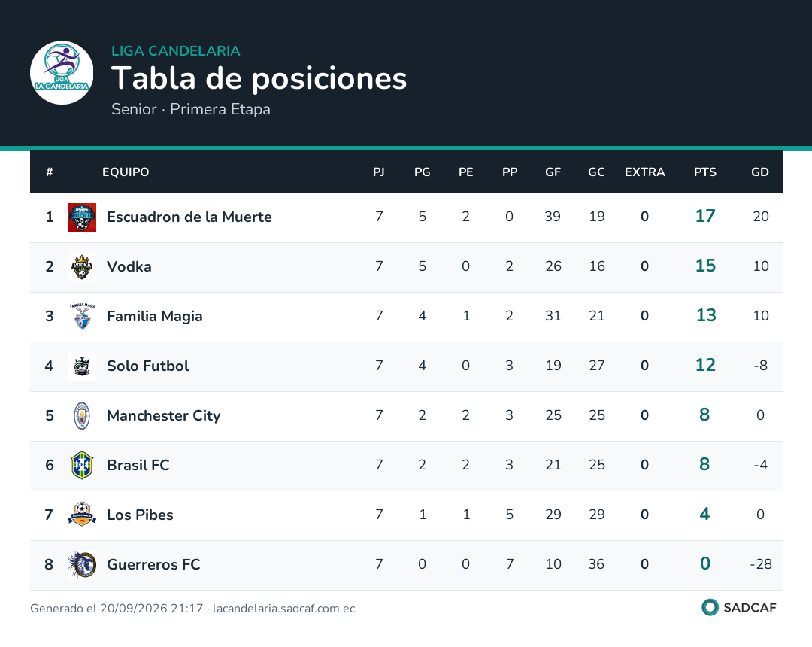812x647 pixels.
Task: Open the Escuadron de la Muerte team name
Action: point(189,217)
